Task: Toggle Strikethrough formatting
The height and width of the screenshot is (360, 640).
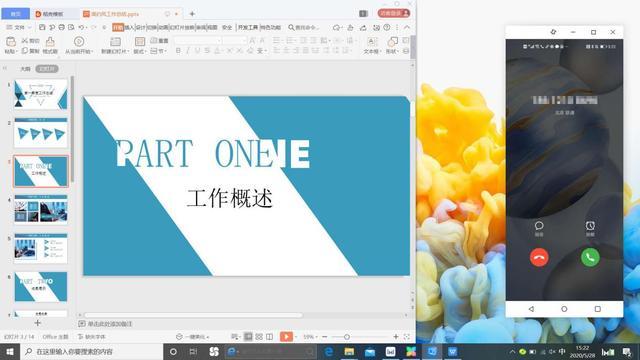Action: coord(207,51)
